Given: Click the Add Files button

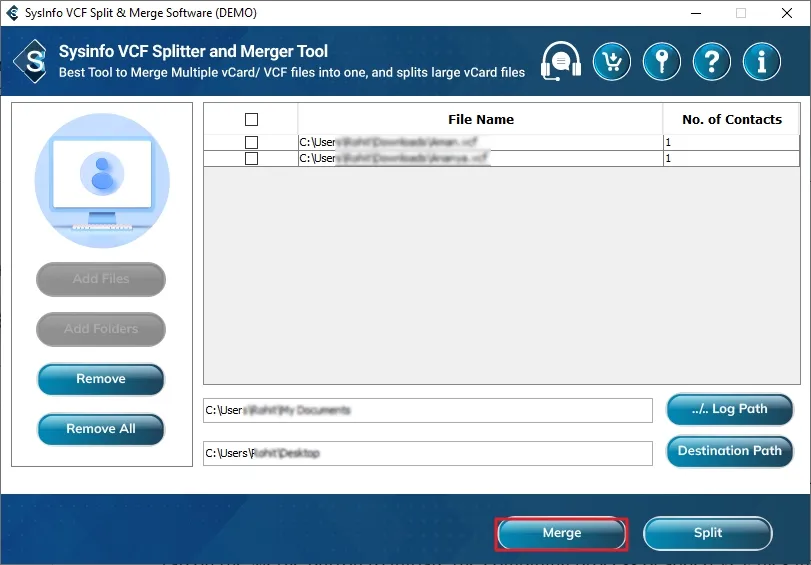Looking at the screenshot, I should 101,279.
